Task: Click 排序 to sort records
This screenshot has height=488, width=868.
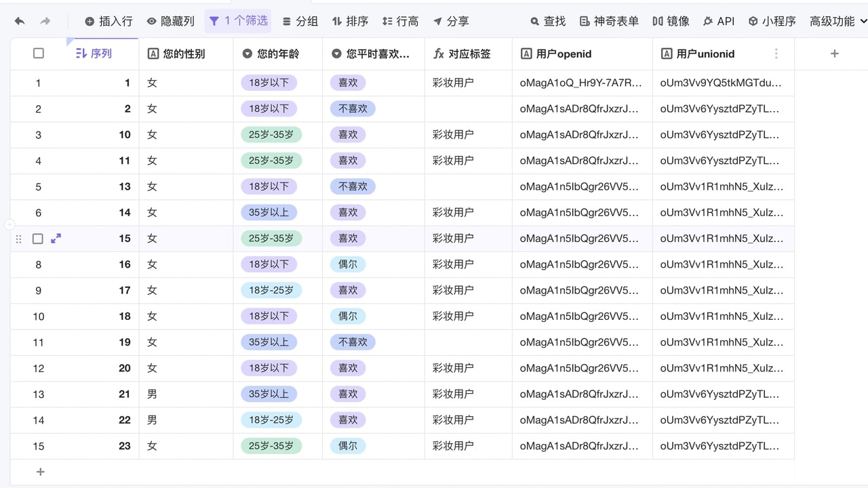Action: pos(350,21)
